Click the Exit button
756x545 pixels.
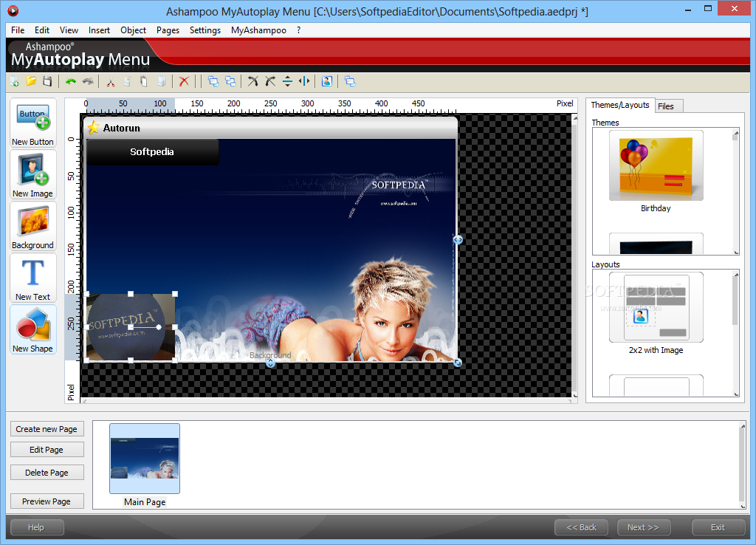point(718,527)
